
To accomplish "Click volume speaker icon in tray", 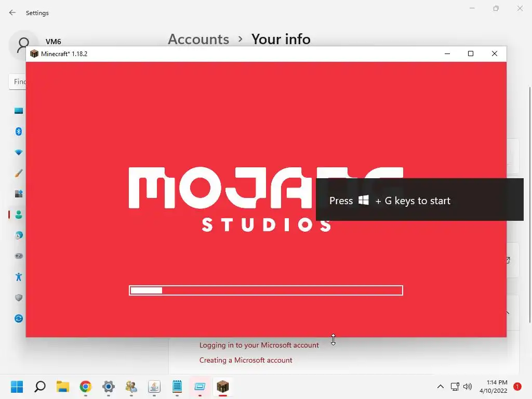I will 468,387.
